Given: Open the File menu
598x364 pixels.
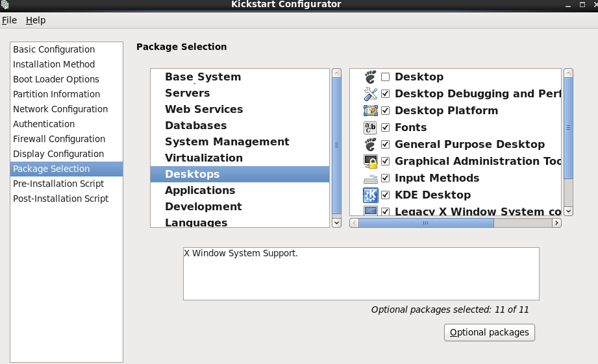Looking at the screenshot, I should [9, 20].
